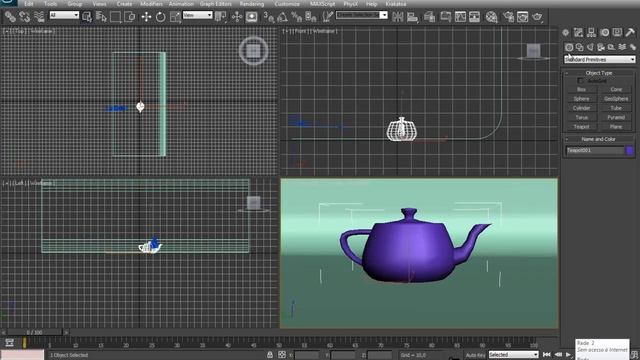Select the Lights category icon
Viewport: 640px width, 360px height.
click(x=590, y=47)
